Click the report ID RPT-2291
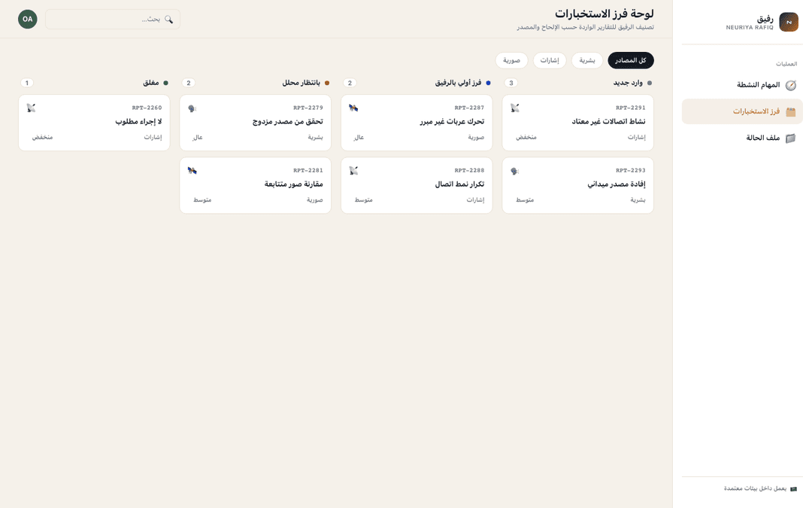The image size is (812, 508). (x=631, y=108)
